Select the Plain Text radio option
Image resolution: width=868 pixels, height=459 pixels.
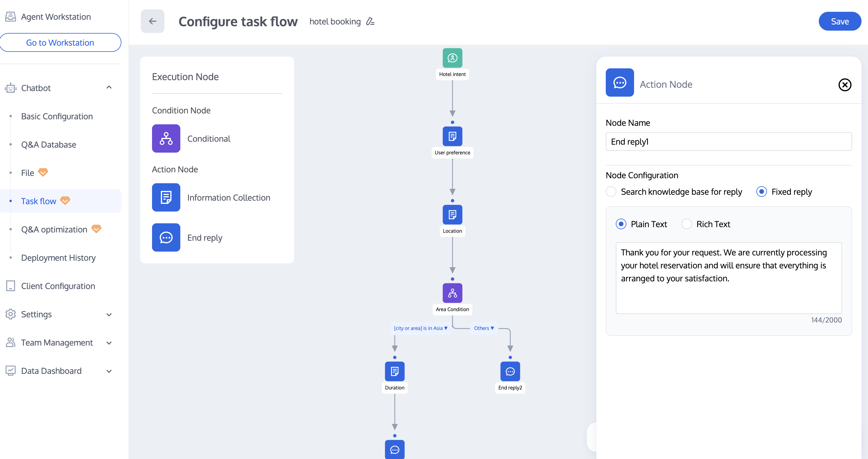(621, 224)
